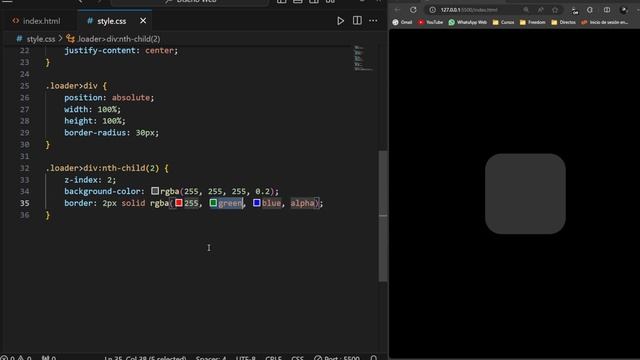Screen dimensions: 640x360
Task: Click the browser refresh-circle toolbar icon
Action: (x=590, y=10)
